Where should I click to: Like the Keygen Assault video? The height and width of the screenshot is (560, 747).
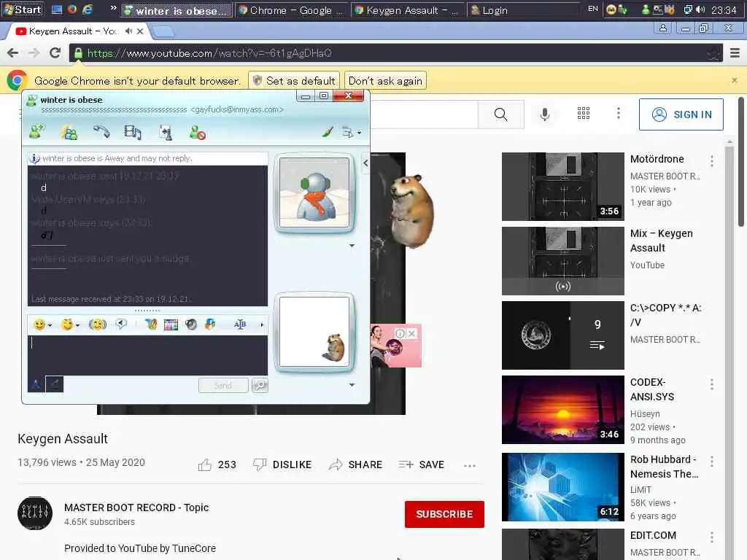pos(217,464)
